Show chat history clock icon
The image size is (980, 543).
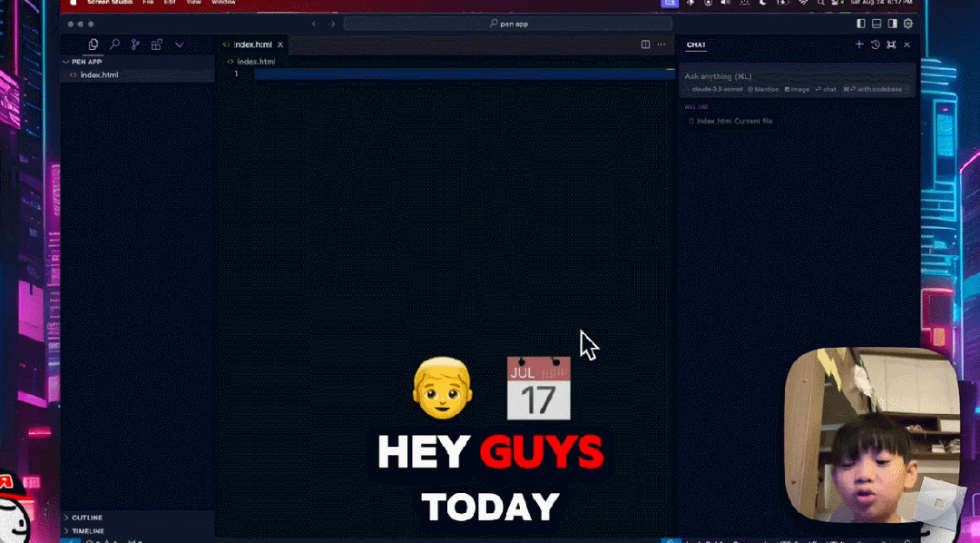click(x=876, y=44)
